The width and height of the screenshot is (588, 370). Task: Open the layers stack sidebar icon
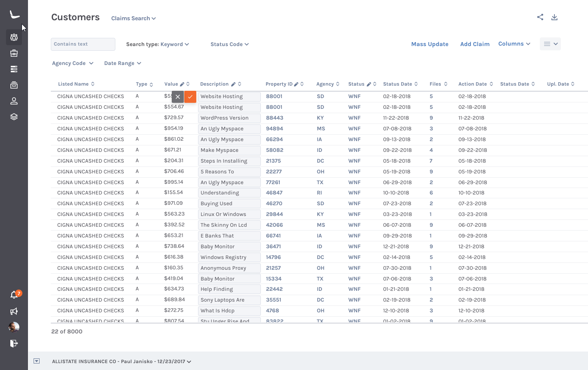14,117
